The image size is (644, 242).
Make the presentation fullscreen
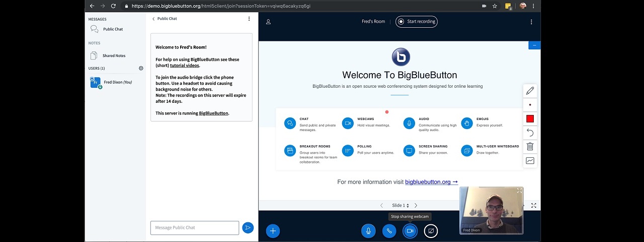click(x=533, y=206)
